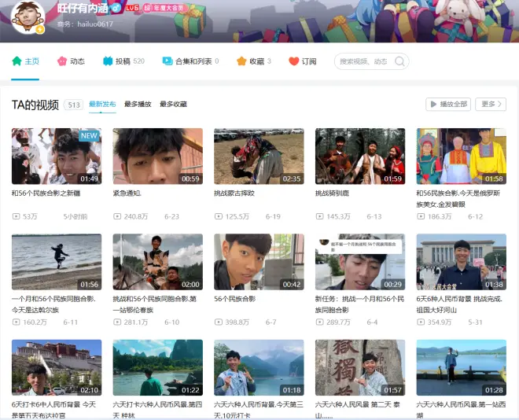Screen dimensions: 519x420
Task: Click the LV6 level badge
Action: (131, 8)
